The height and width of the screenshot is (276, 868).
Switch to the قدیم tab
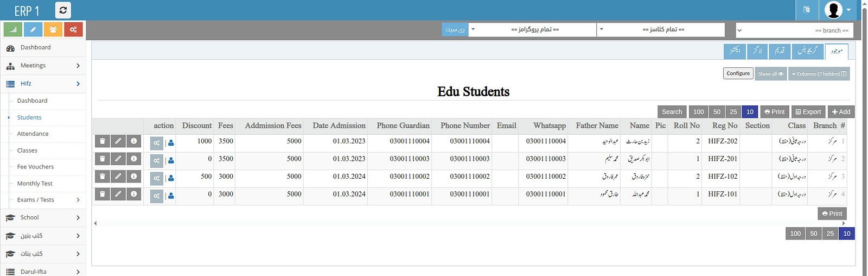(779, 51)
